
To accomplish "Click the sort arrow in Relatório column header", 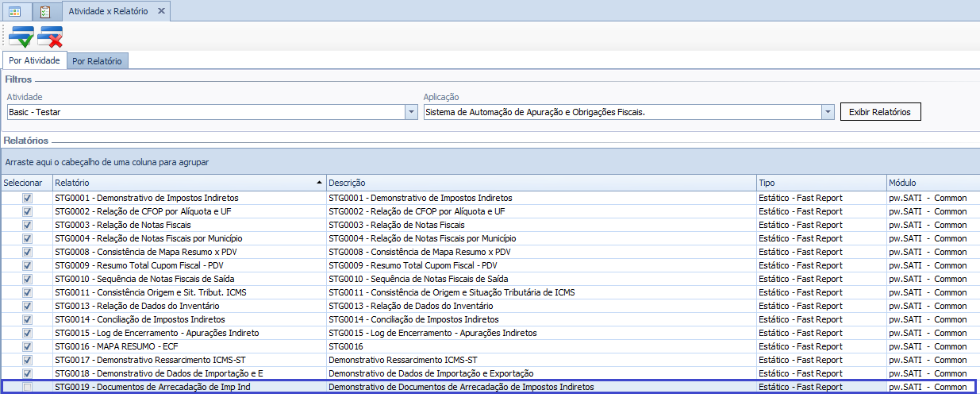I will [x=319, y=183].
